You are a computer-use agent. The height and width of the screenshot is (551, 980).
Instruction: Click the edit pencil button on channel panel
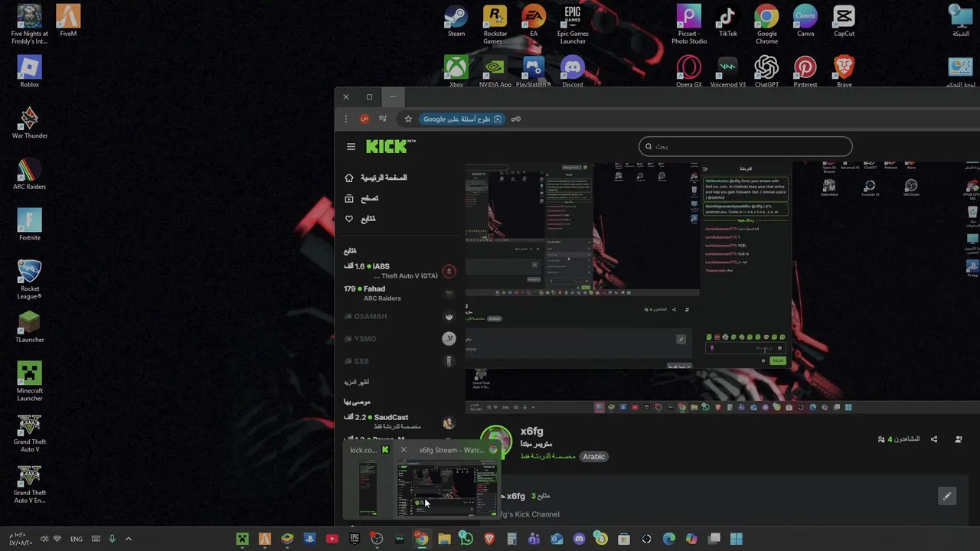(x=947, y=496)
